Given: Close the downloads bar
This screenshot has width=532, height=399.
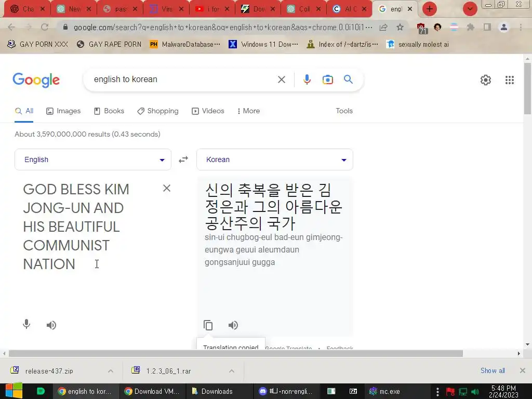Looking at the screenshot, I should pyautogui.click(x=523, y=370).
